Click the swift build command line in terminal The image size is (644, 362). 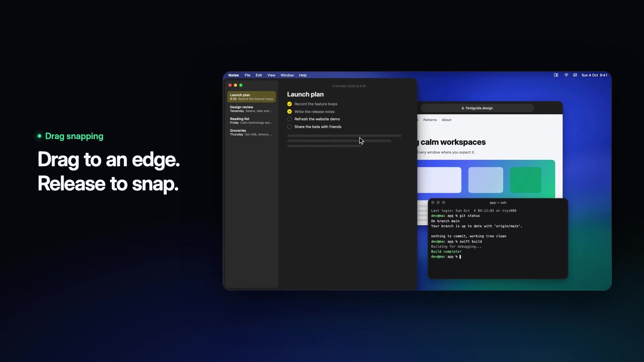pos(456,242)
